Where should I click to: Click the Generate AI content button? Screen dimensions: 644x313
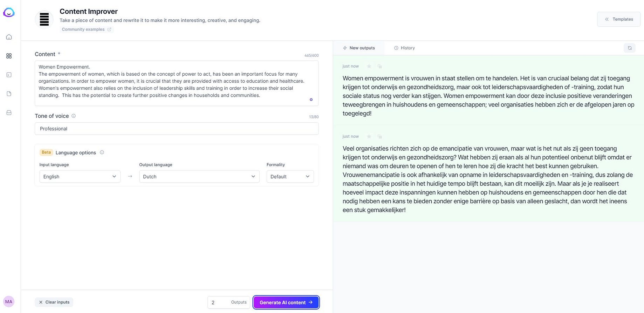coord(286,302)
